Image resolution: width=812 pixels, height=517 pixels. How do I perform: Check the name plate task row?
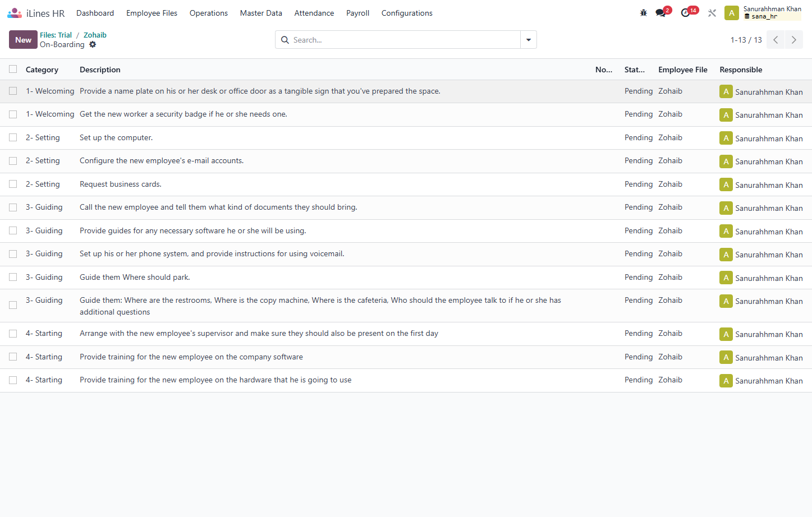click(x=13, y=91)
